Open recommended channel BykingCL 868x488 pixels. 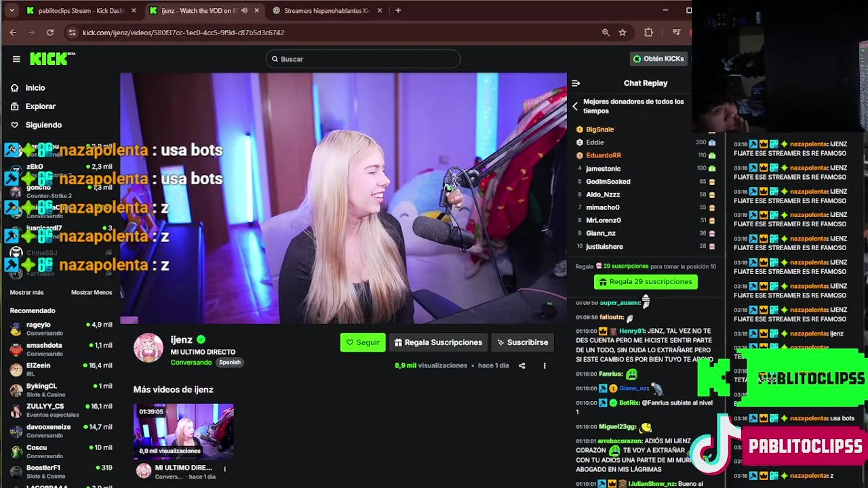[x=61, y=390]
